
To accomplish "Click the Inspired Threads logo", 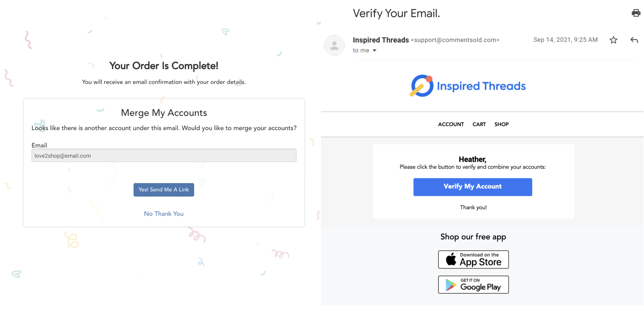I will click(467, 86).
